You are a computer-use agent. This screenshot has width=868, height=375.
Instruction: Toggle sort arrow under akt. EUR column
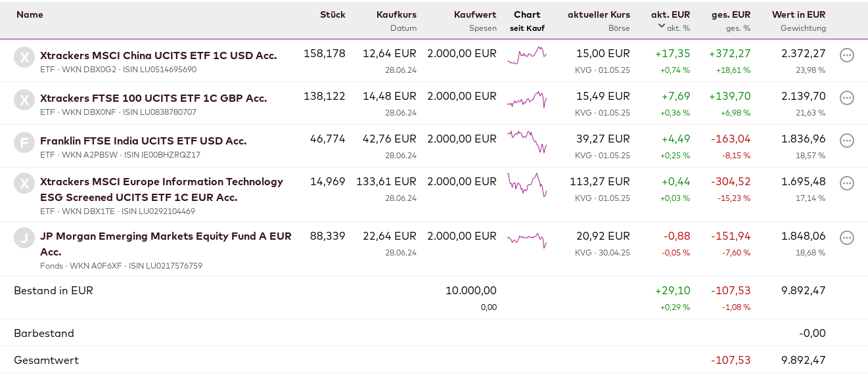[661, 26]
